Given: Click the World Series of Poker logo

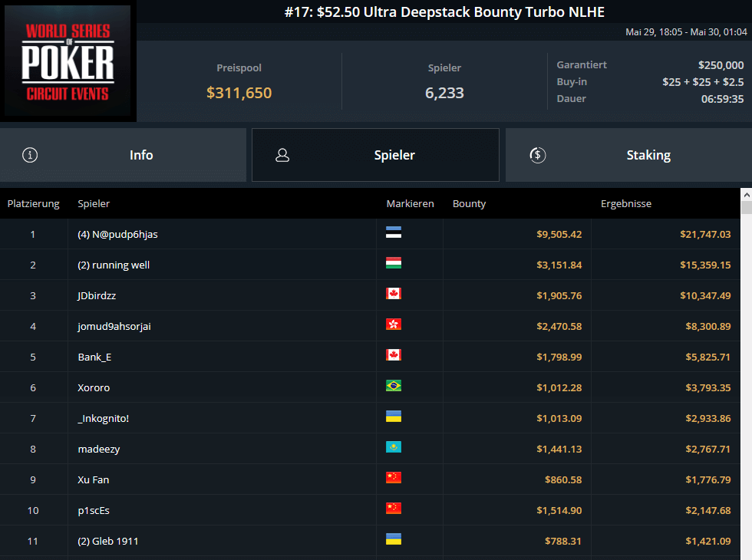Looking at the screenshot, I should (x=68, y=63).
